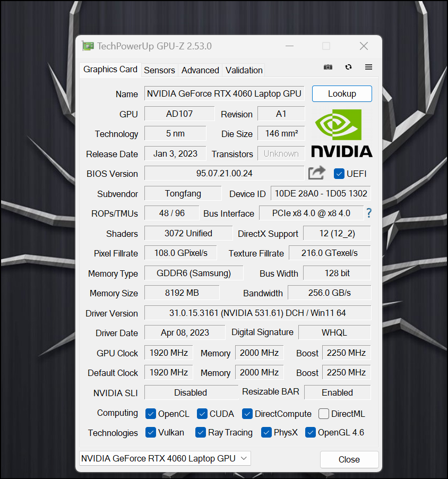Click the ROPs/TMUs value 48 / 96

[171, 213]
